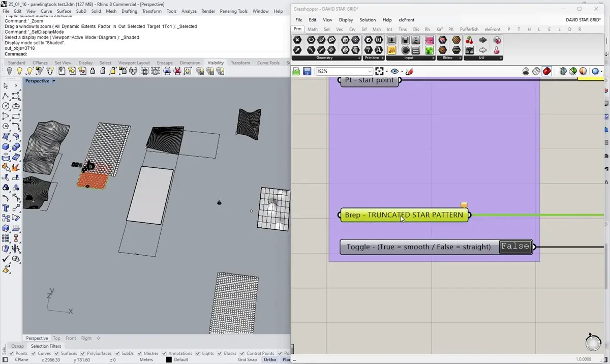Image resolution: width=610 pixels, height=364 pixels.
Task: Click the cherry icon in Util panel
Action: (469, 40)
